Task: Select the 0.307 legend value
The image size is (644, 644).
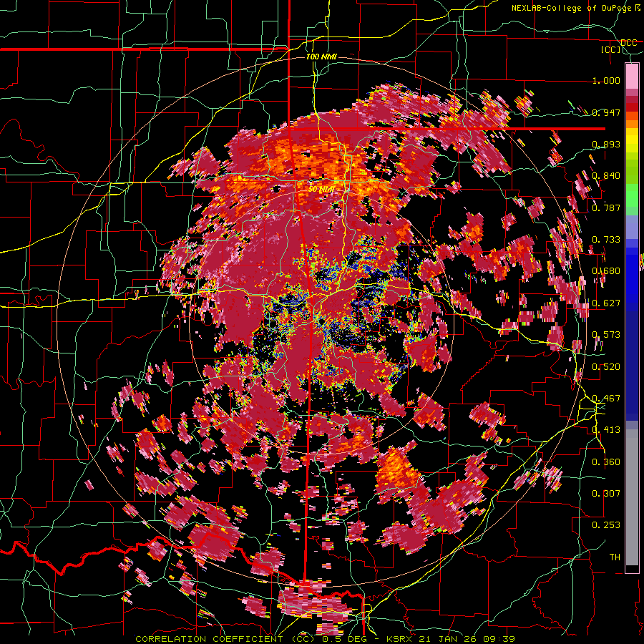Action: point(606,494)
